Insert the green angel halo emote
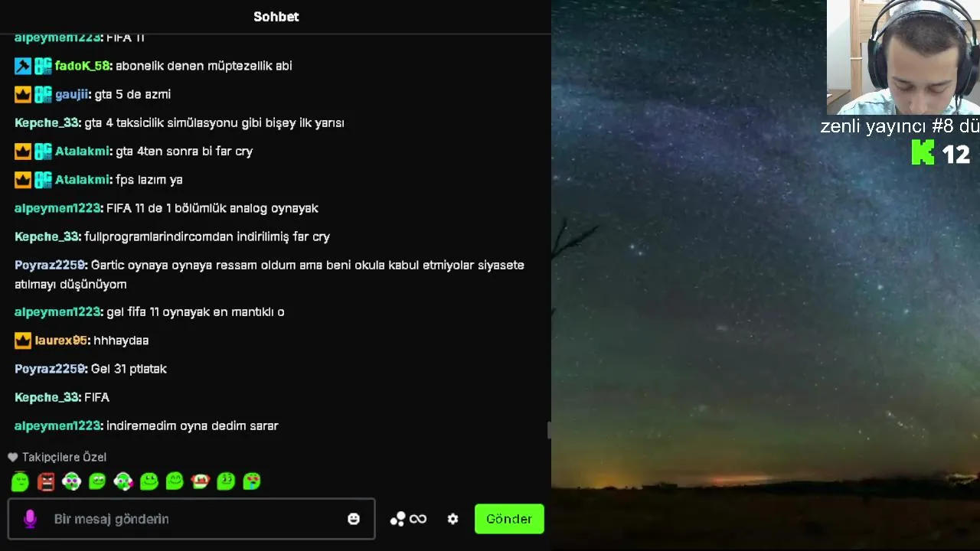The height and width of the screenshot is (551, 980). click(x=20, y=481)
